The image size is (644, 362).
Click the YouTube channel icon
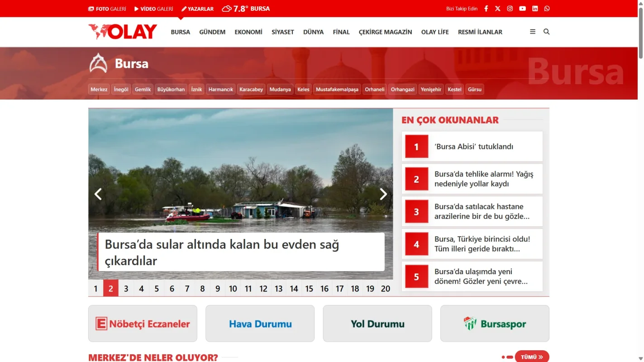point(522,8)
